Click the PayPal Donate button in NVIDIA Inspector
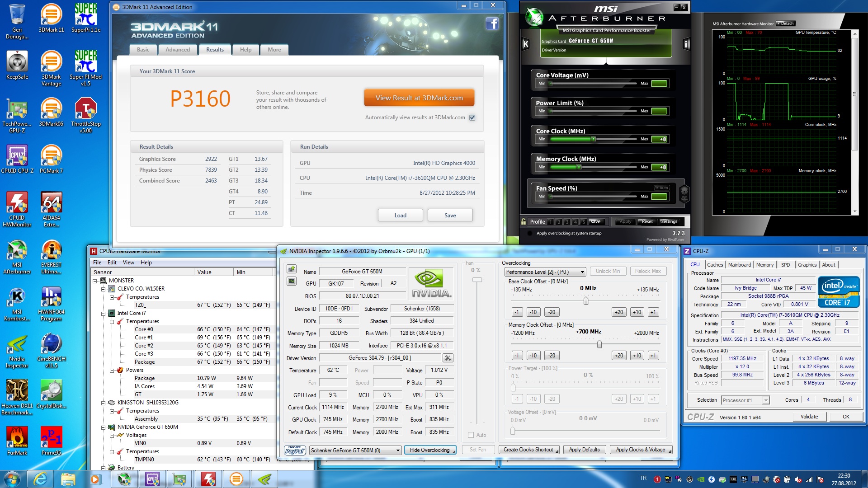This screenshot has height=488, width=868. (x=294, y=450)
